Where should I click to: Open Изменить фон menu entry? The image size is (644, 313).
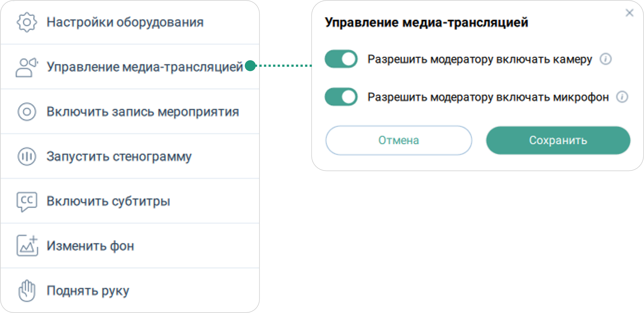90,246
